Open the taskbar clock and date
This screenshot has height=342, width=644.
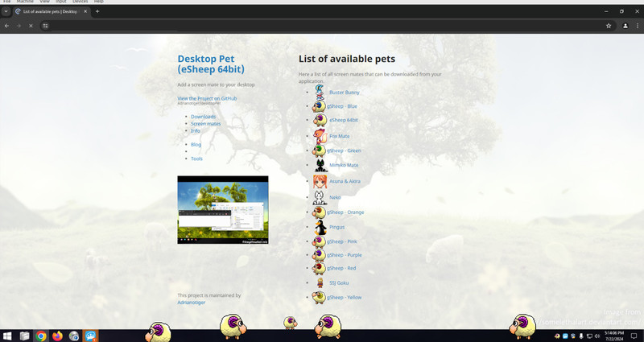(x=614, y=336)
